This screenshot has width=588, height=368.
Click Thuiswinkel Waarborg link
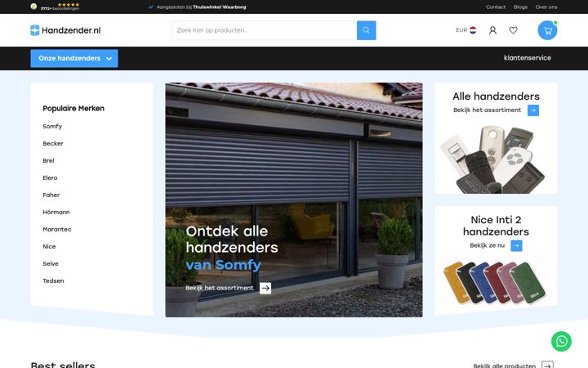click(220, 7)
